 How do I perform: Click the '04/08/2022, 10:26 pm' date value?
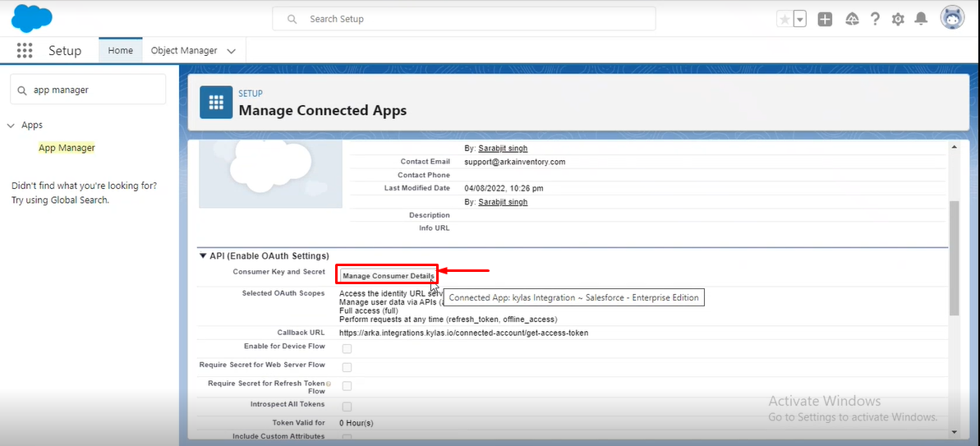tap(505, 188)
